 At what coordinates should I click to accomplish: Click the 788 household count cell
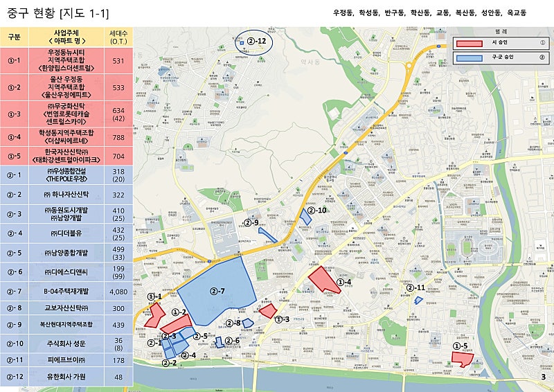(118, 137)
